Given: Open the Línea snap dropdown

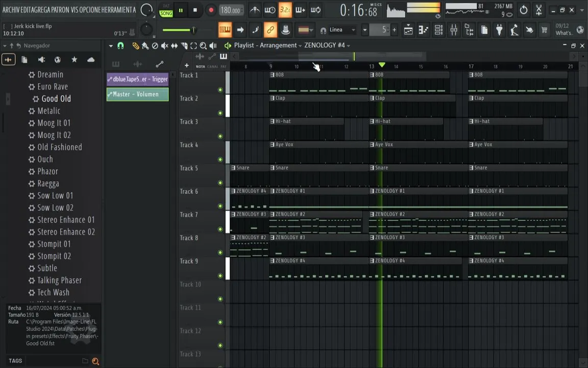Looking at the screenshot, I should (342, 30).
